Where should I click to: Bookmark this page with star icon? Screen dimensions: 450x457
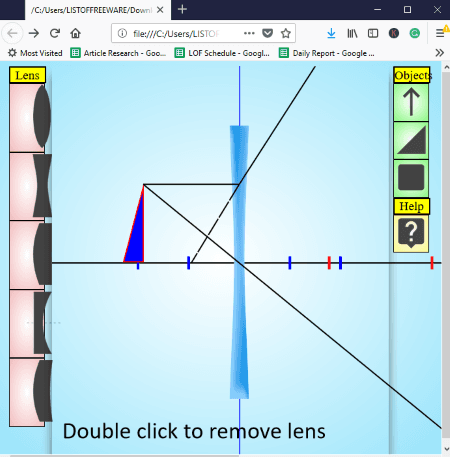coord(286,33)
